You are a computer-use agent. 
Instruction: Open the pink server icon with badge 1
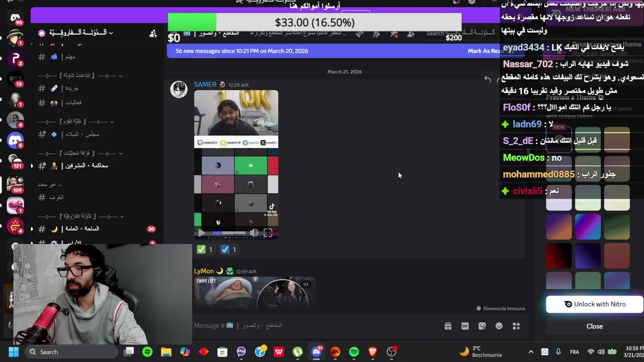pos(16,206)
